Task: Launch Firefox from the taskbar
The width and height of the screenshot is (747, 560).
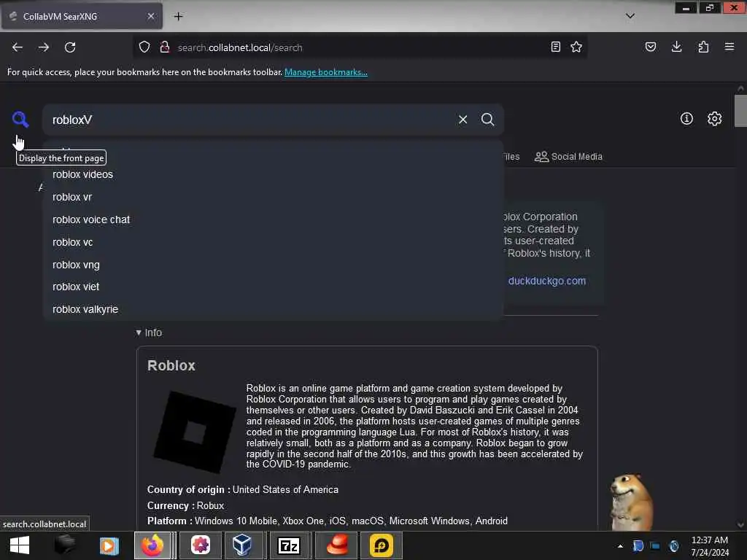Action: click(x=152, y=545)
